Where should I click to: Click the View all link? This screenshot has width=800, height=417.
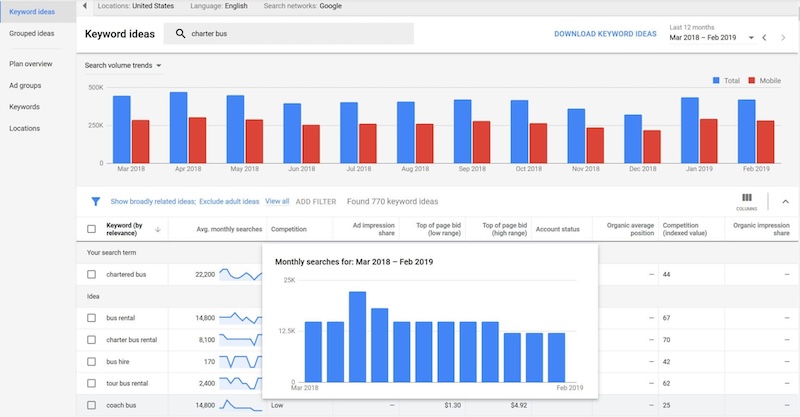277,201
